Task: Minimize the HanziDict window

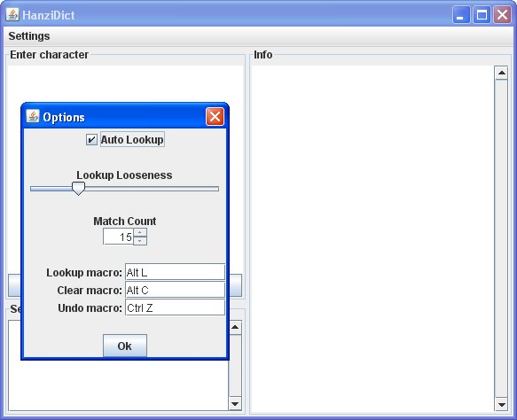Action: pyautogui.click(x=461, y=15)
